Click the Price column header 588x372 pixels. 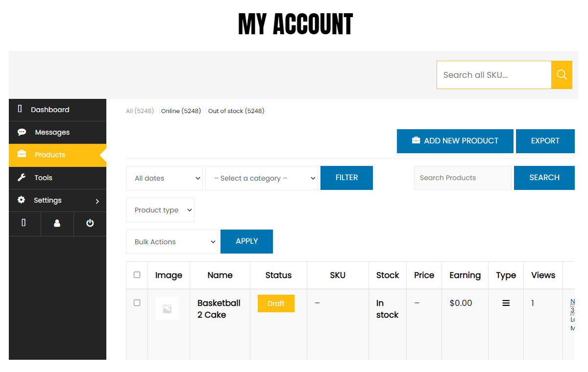tap(424, 275)
